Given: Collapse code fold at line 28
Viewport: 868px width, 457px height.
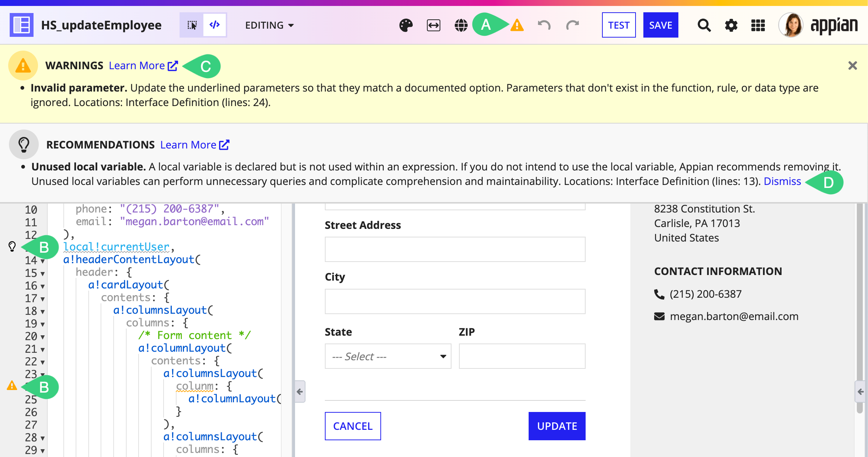Looking at the screenshot, I should point(42,438).
